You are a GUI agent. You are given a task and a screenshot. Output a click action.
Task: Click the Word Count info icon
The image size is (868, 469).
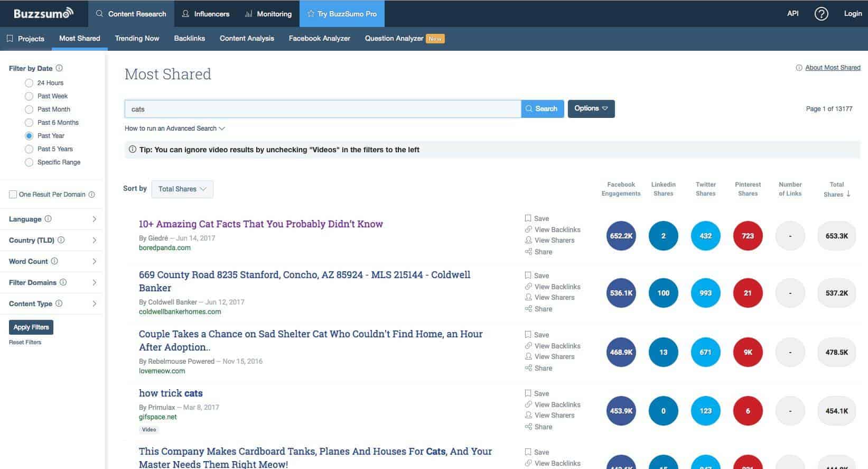point(54,261)
